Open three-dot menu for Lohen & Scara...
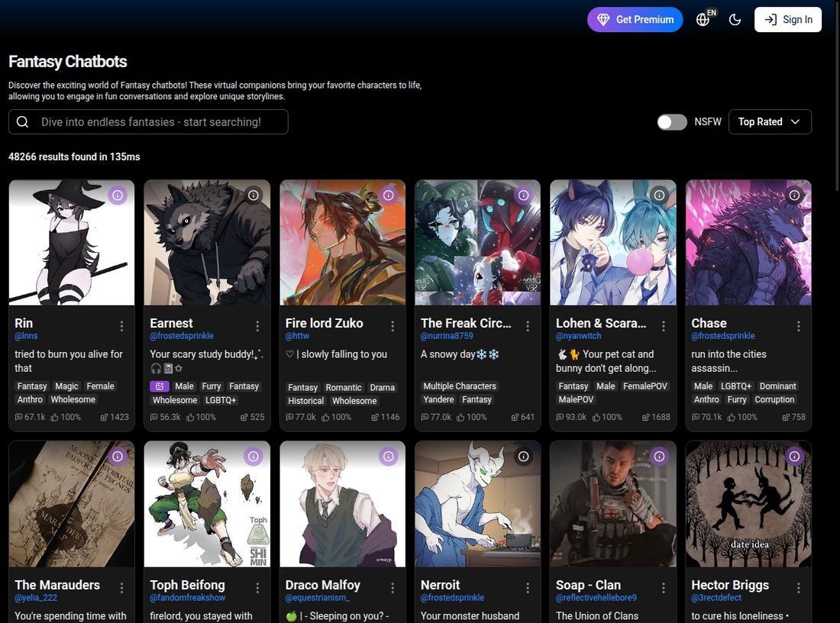Screen dimensions: 840x623 [x=663, y=326]
